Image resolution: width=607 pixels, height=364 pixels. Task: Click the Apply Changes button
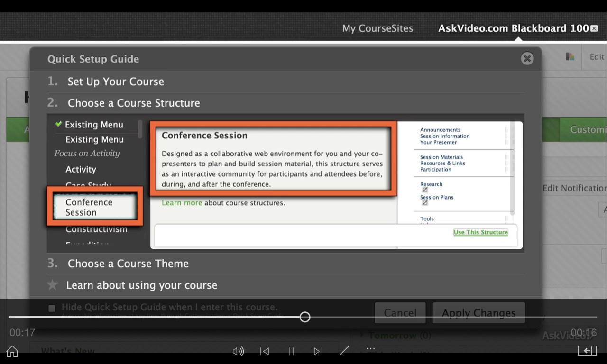click(x=478, y=313)
